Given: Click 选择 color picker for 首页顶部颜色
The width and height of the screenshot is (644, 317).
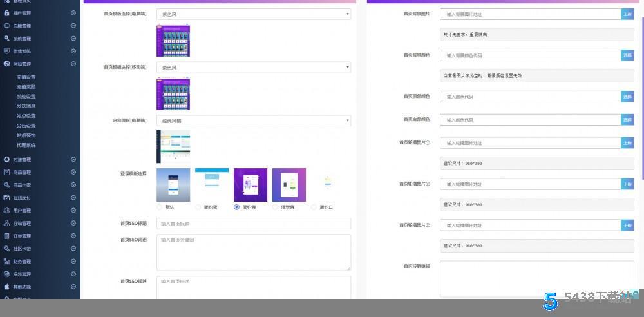Looking at the screenshot, I should [627, 97].
